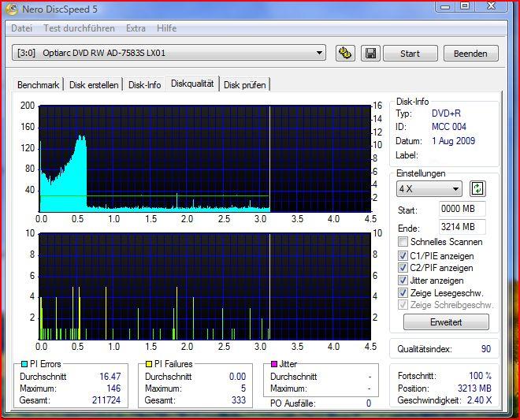Maximize the Nero DiscSpeed window
The width and height of the screenshot is (520, 420).
[x=465, y=6]
